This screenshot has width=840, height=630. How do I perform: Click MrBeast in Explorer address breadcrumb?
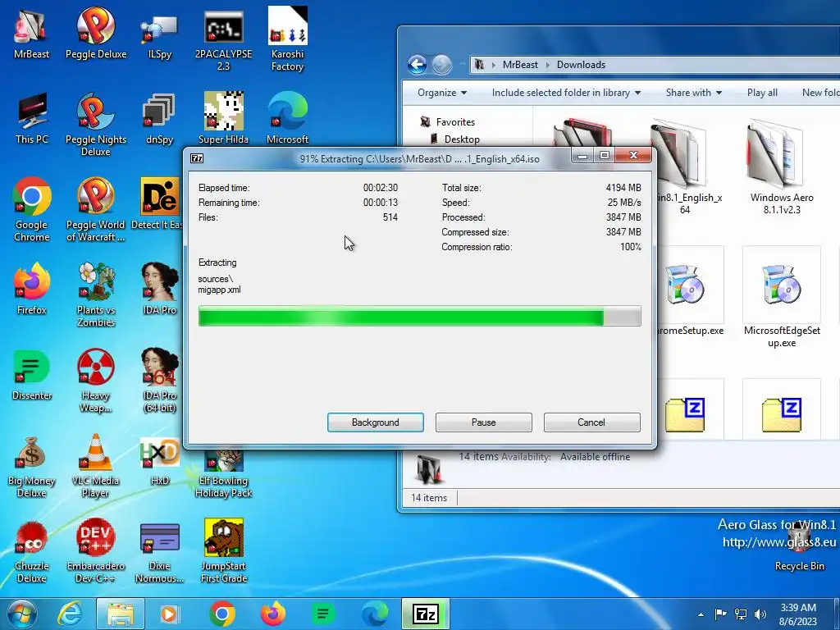coord(519,64)
